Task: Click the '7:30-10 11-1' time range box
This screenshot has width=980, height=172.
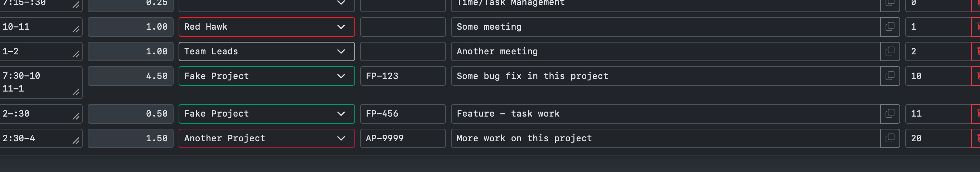Action: (41, 83)
